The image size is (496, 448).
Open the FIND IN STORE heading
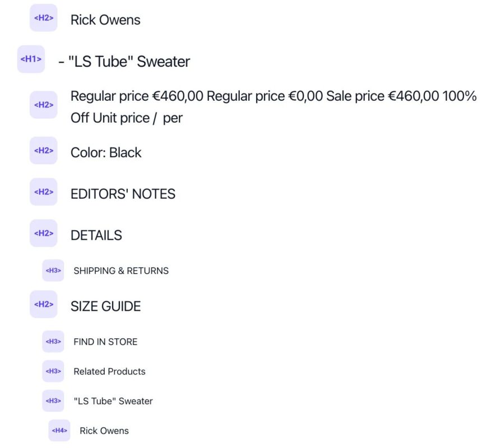coord(105,342)
